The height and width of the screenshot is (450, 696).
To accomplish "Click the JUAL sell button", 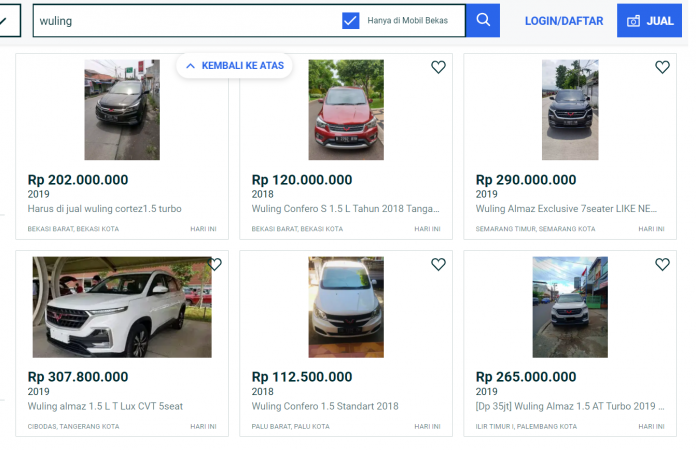I will coord(649,20).
